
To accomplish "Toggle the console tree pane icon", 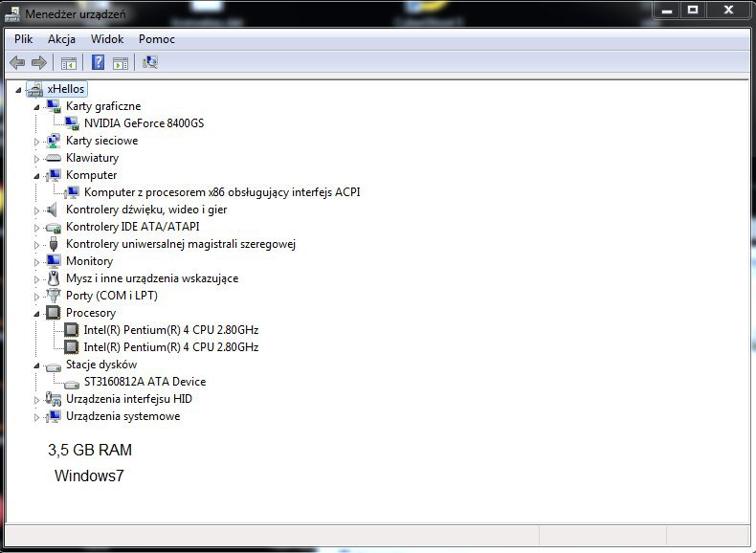I will (69, 63).
